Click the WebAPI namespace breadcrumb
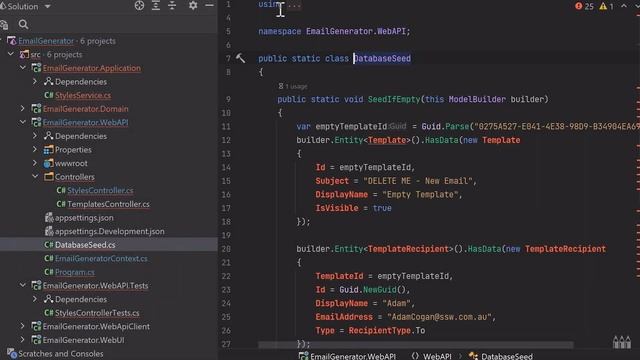 (x=432, y=356)
